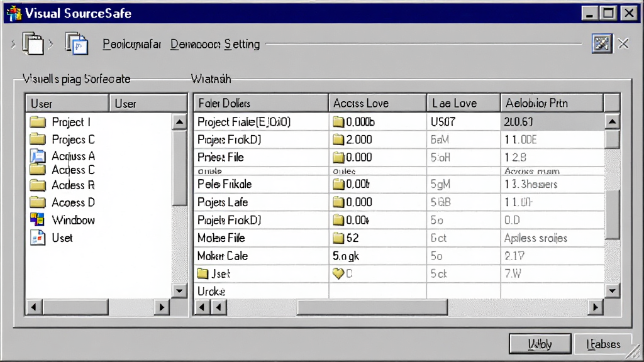
Task: Click the small arrow left of copy icon
Action: (x=13, y=43)
